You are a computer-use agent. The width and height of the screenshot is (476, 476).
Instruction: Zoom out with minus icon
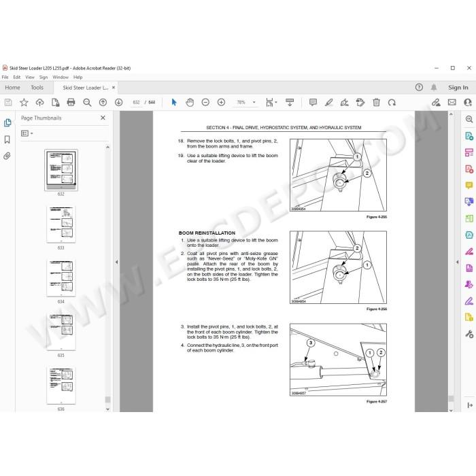pyautogui.click(x=205, y=103)
